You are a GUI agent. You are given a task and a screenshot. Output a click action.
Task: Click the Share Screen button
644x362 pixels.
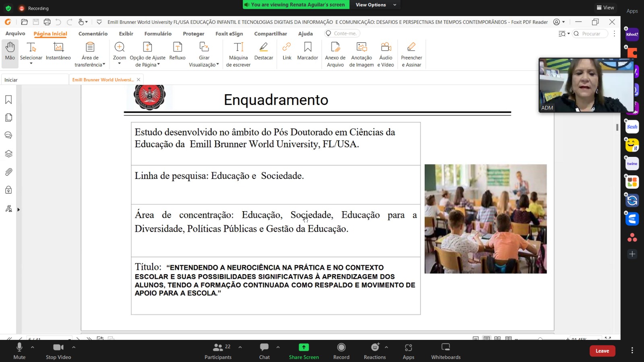point(304,351)
